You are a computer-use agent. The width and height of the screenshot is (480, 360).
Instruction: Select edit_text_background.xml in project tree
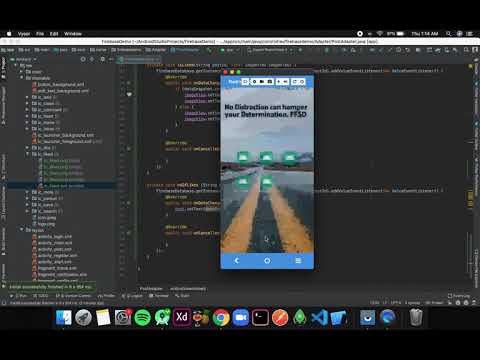point(60,91)
